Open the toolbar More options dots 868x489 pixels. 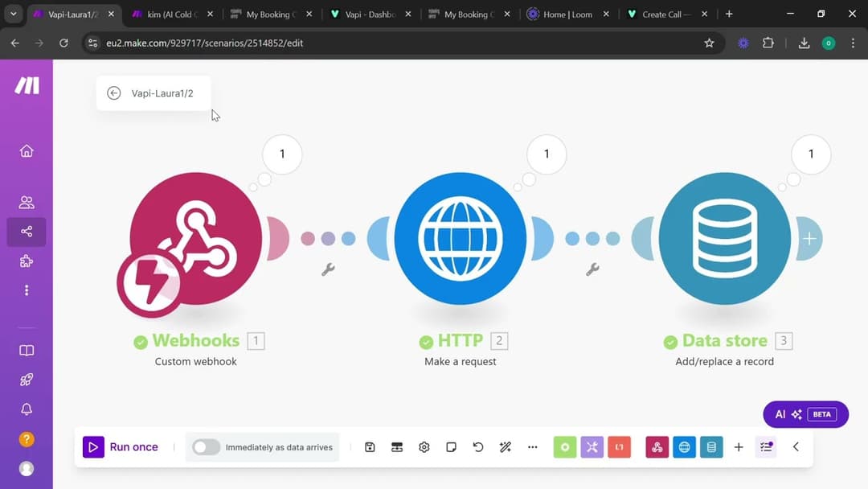(x=533, y=447)
